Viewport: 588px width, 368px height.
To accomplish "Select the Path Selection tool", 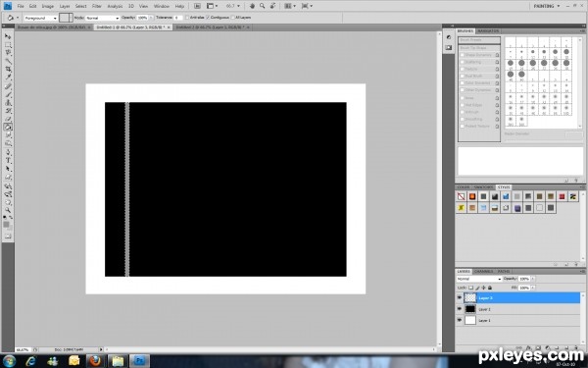I will tap(8, 169).
